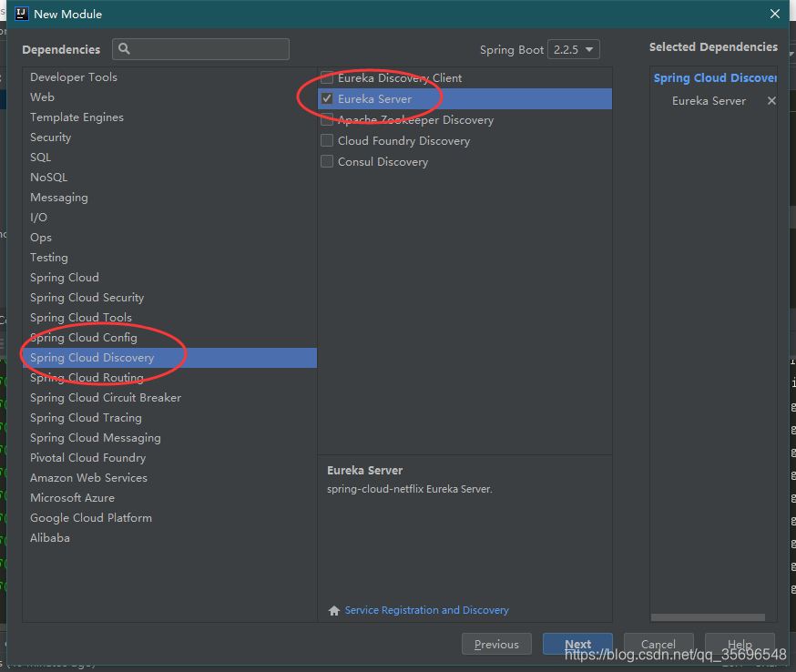The width and height of the screenshot is (796, 672).
Task: Select Spring Cloud Routing category
Action: [x=169, y=378]
